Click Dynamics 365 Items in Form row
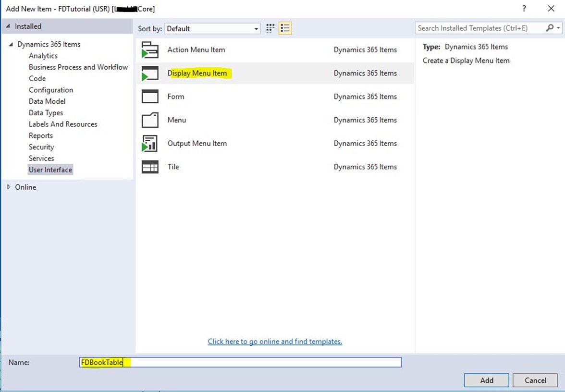This screenshot has width=565, height=392. (365, 97)
